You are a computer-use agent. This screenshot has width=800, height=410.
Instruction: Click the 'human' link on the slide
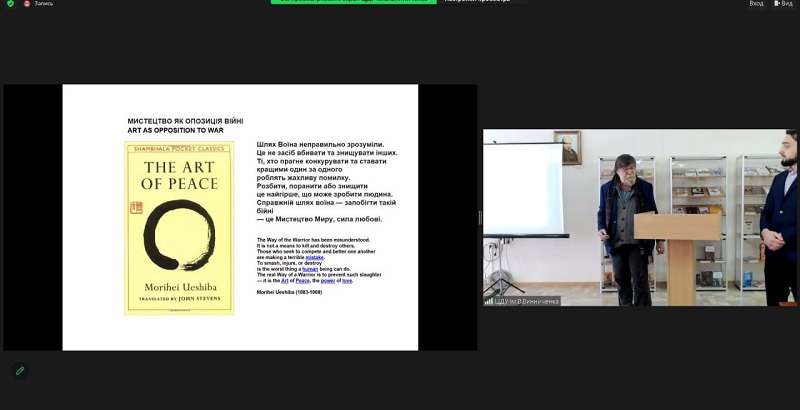(310, 269)
